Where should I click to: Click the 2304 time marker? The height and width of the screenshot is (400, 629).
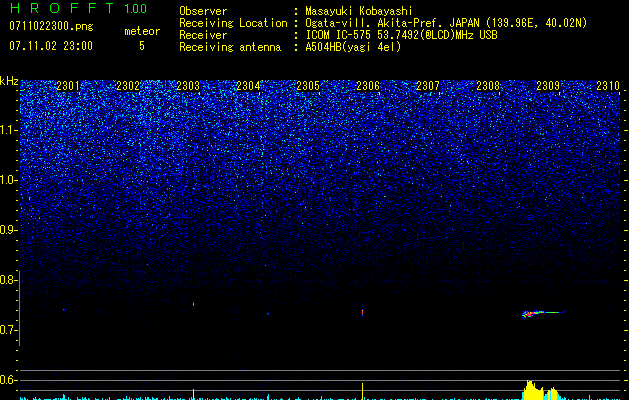coord(248,86)
